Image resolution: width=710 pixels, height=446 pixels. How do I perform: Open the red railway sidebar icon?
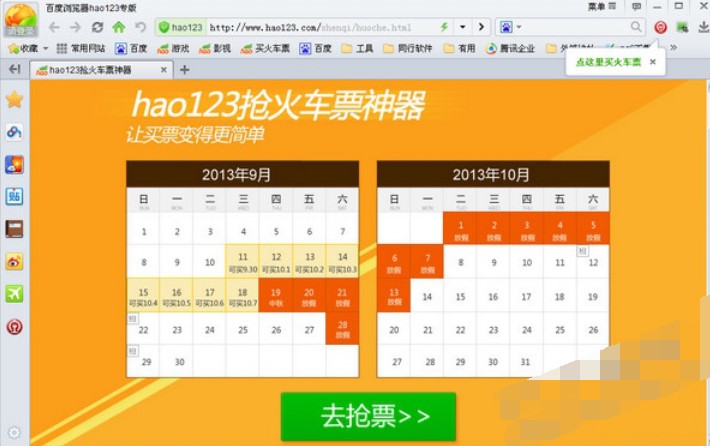(x=14, y=326)
